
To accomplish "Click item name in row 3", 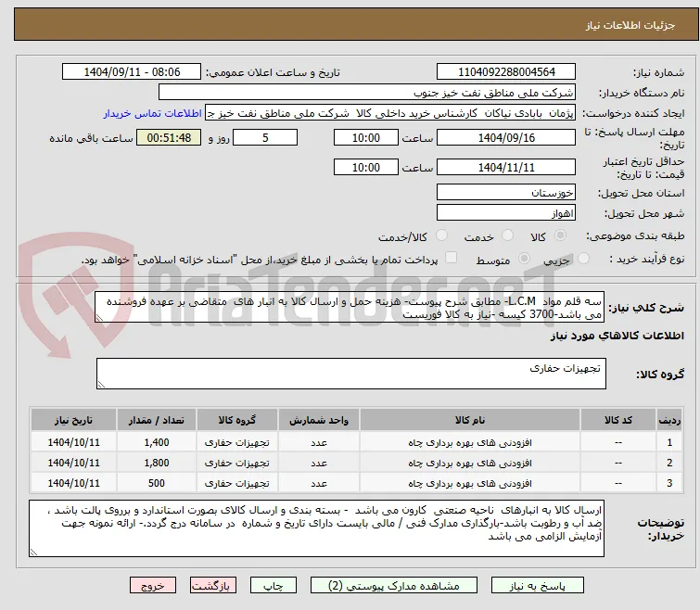I will pos(470,483).
